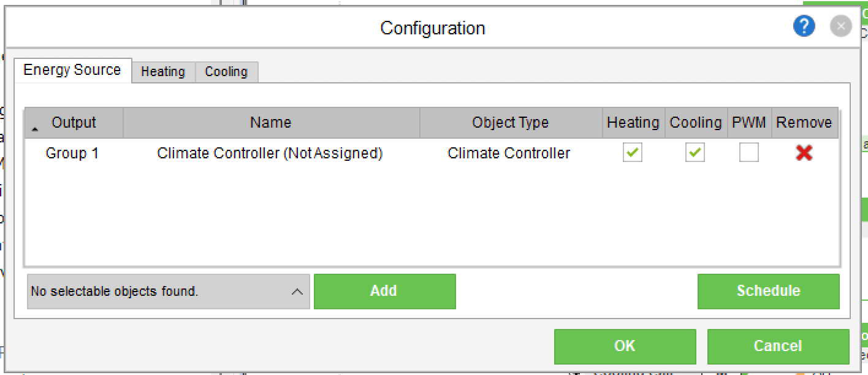
Task: Select the Climate Controller (Not Assigned) name cell
Action: (270, 153)
